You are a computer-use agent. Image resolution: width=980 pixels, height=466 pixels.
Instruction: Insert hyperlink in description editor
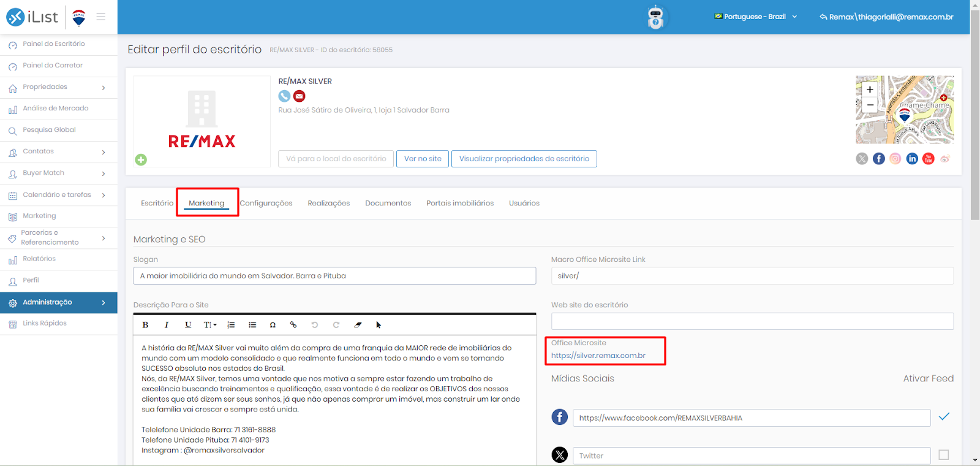coord(293,325)
